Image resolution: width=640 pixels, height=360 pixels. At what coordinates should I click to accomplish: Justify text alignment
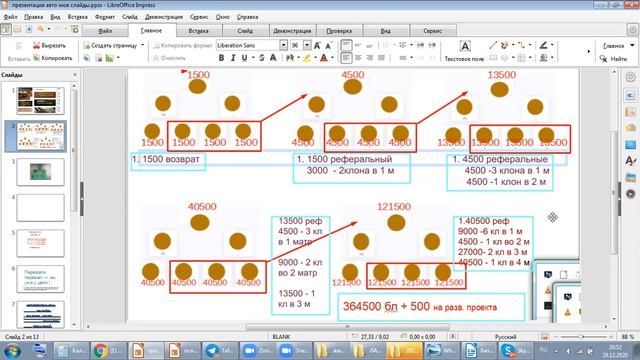tap(381, 58)
